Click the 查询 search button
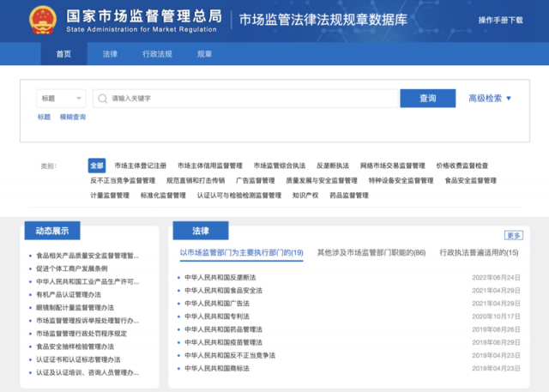The image size is (549, 392). tap(427, 99)
